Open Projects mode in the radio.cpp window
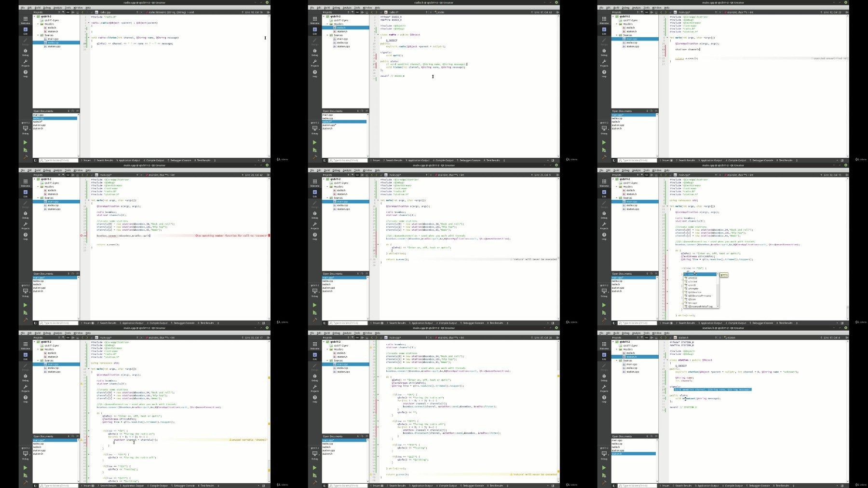The image size is (868, 488). click(x=25, y=63)
